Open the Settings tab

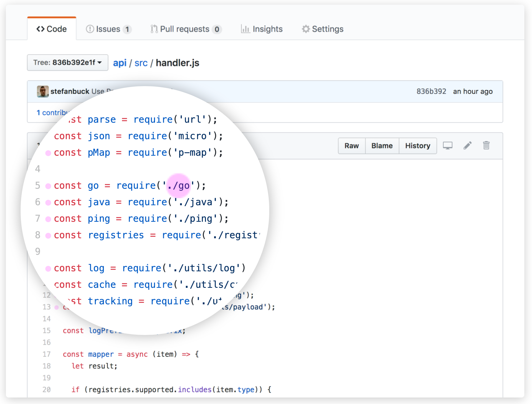[323, 29]
